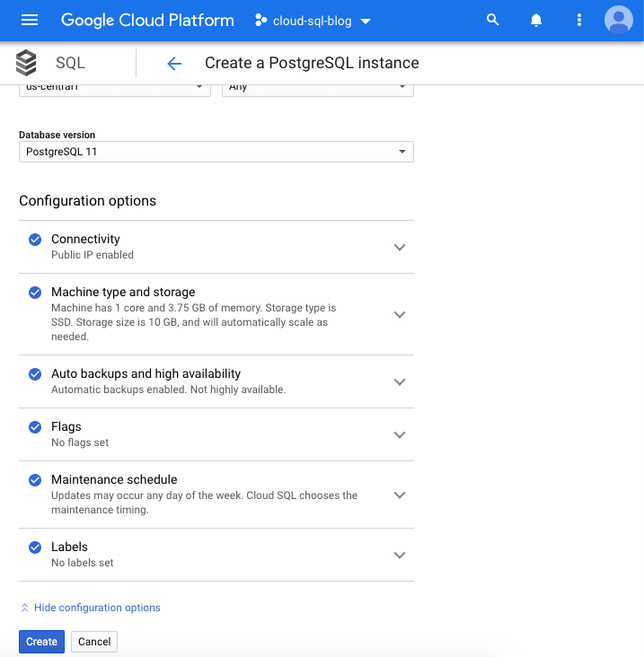Click the 'Public IP enabled' text
Screen dimensions: 644x657
click(x=93, y=255)
